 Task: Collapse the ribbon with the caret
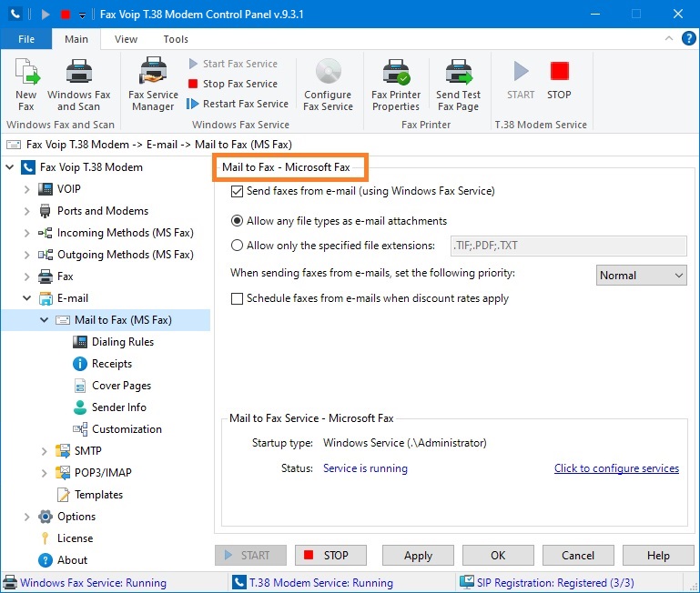(x=669, y=38)
